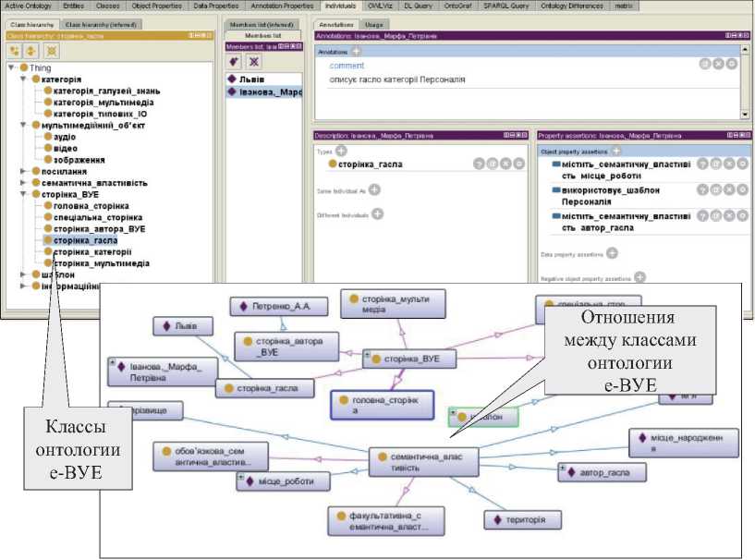Go to the OntoGraf tab
The height and width of the screenshot is (560, 755).
coord(457,6)
